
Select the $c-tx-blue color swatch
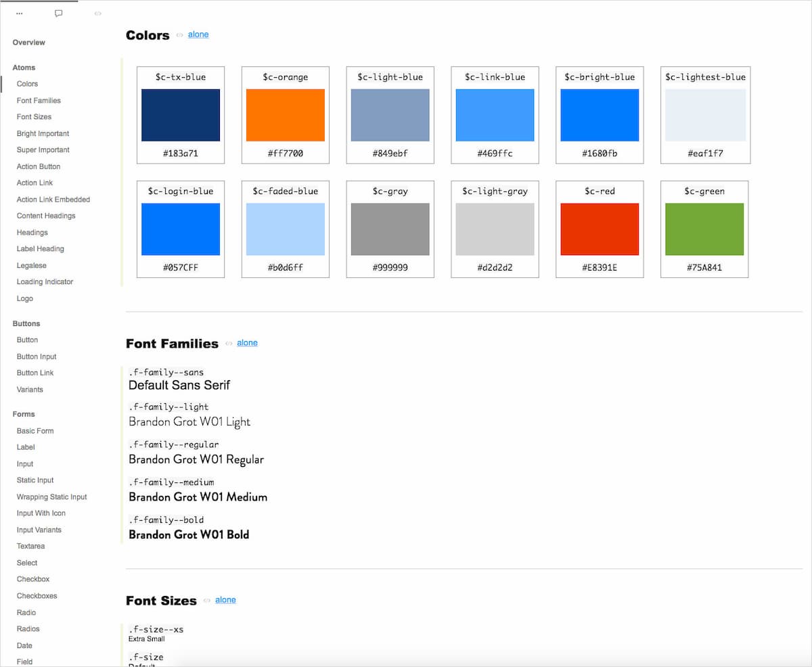pyautogui.click(x=181, y=115)
